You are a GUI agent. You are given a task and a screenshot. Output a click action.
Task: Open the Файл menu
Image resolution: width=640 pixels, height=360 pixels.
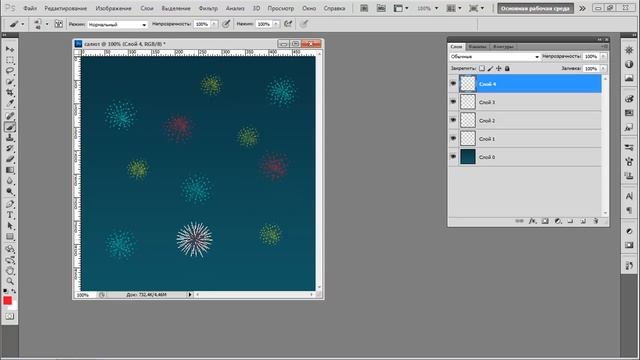pos(30,8)
